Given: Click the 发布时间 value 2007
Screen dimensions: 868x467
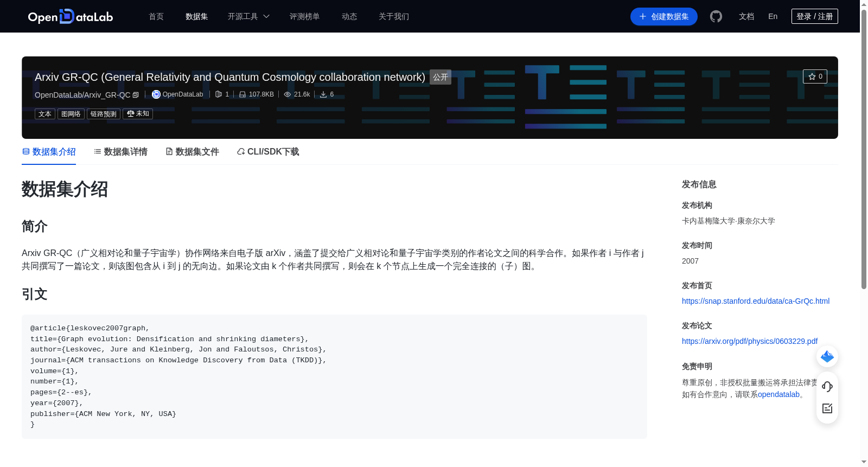Looking at the screenshot, I should pos(690,261).
